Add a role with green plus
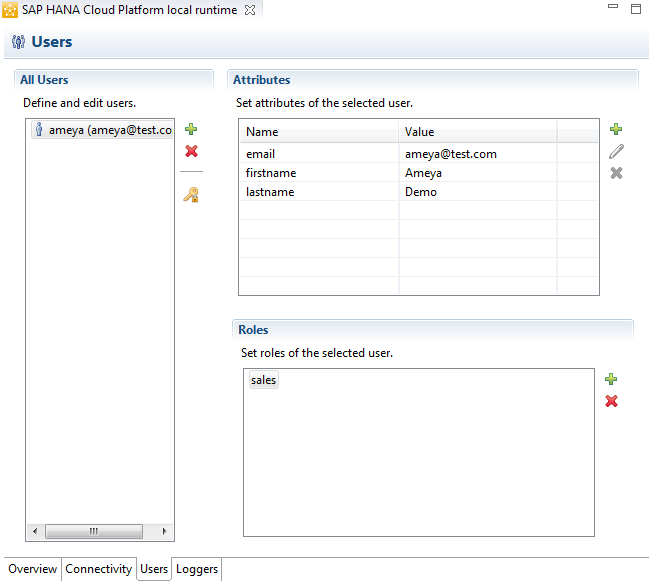 611,379
